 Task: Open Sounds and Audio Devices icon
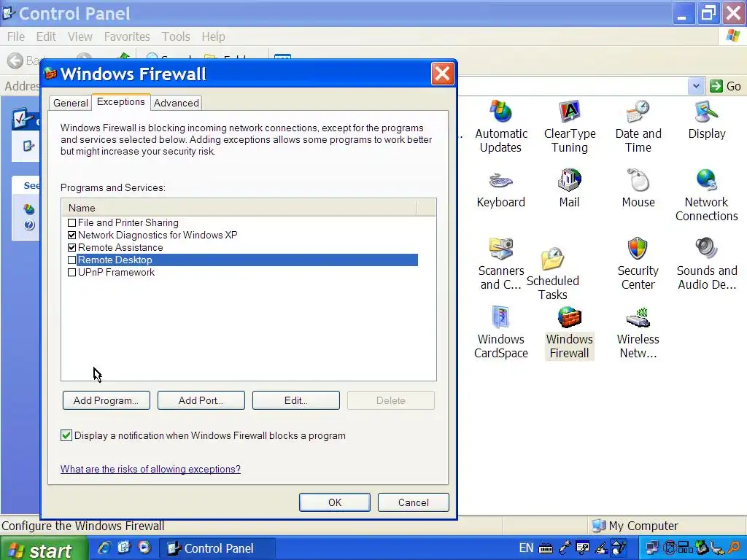[x=706, y=264]
